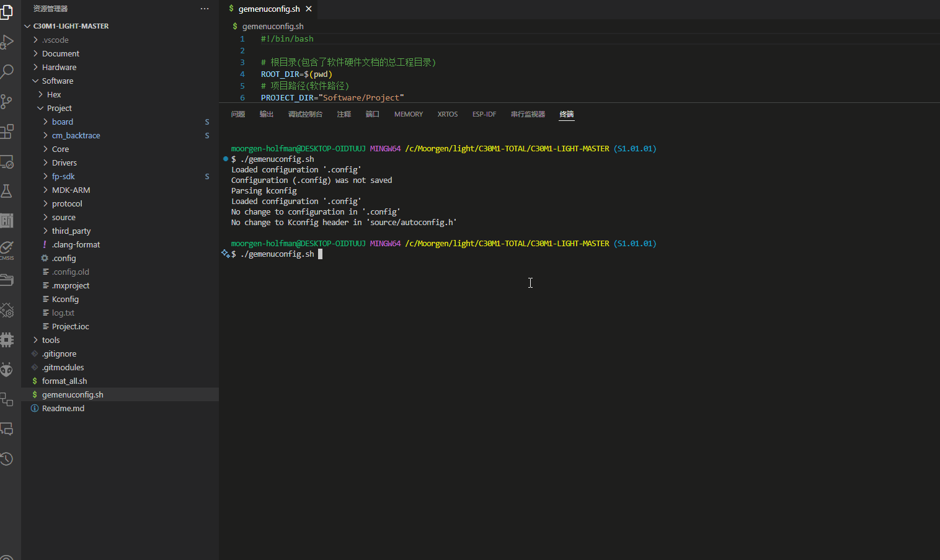Open Readme.md from the explorer
The width and height of the screenshot is (940, 560).
(63, 409)
